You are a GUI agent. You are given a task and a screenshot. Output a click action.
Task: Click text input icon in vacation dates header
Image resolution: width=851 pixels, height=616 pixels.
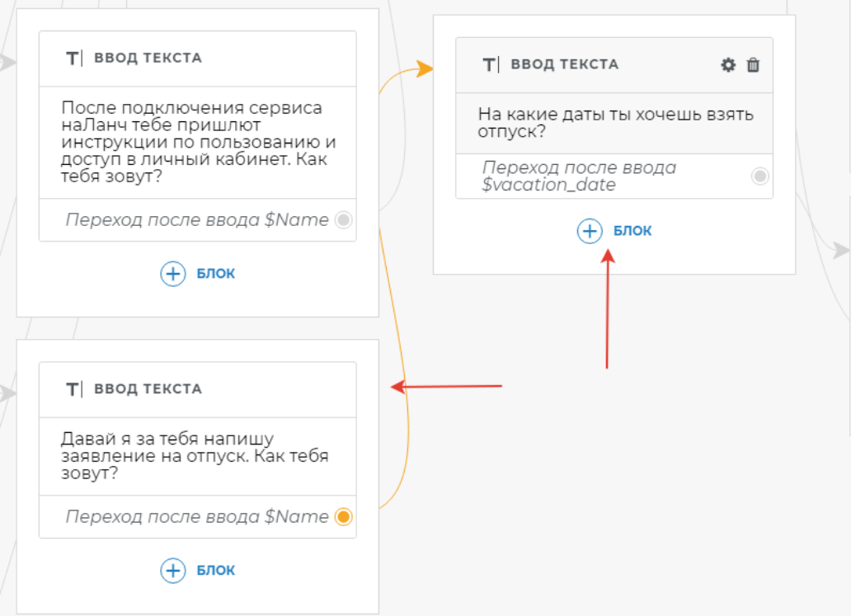tap(491, 64)
